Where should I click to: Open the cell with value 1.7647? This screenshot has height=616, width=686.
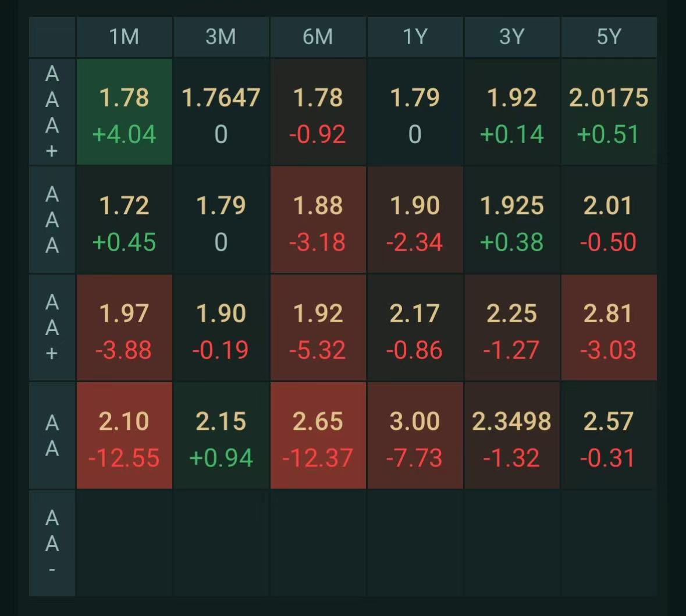221,112
